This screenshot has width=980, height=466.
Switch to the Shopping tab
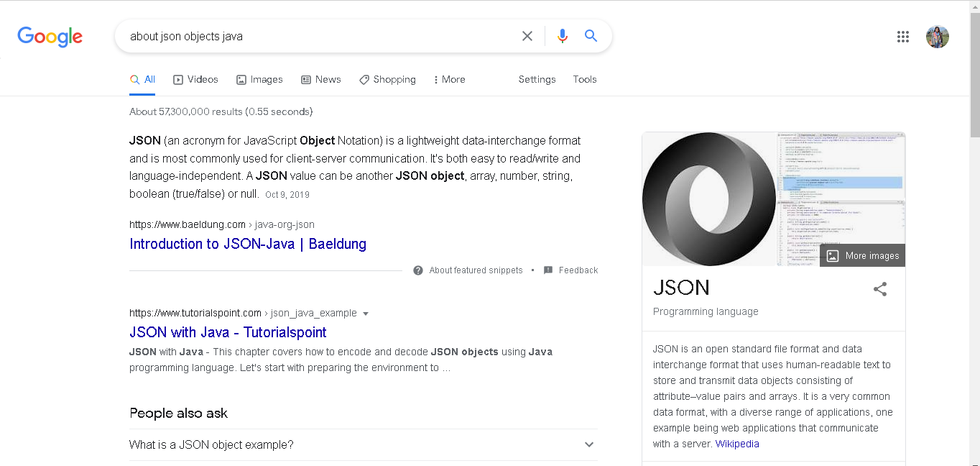[387, 79]
